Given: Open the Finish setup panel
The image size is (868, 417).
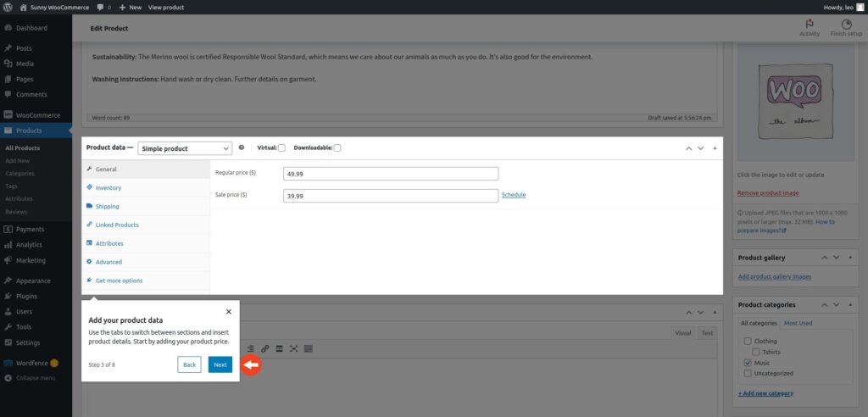Looking at the screenshot, I should tap(846, 28).
